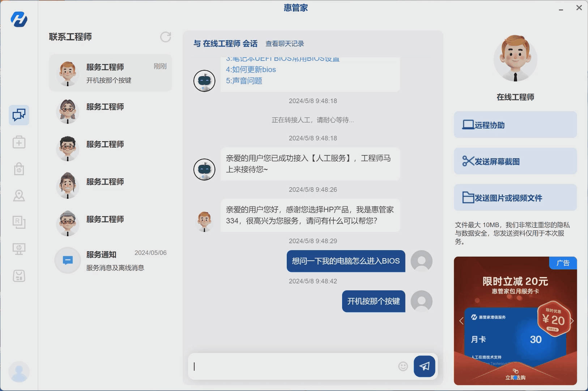
Task: Open the app store sidebar icon
Action: pos(19,276)
